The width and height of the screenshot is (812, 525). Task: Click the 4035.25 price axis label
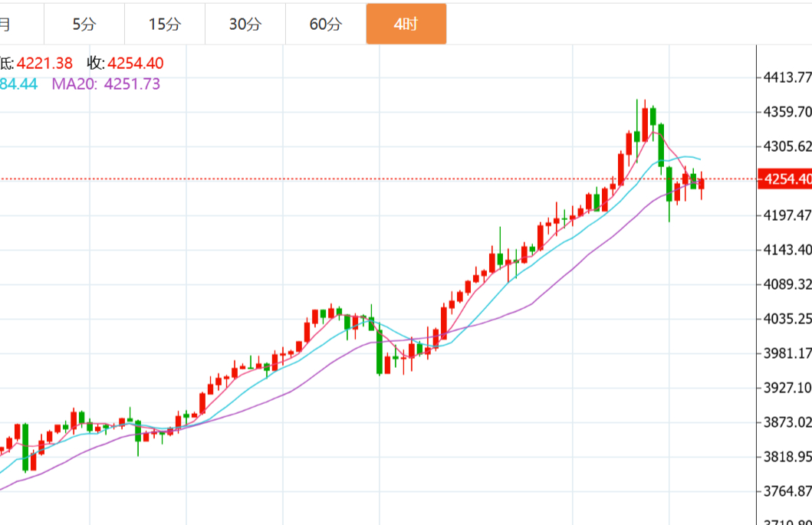pos(787,318)
